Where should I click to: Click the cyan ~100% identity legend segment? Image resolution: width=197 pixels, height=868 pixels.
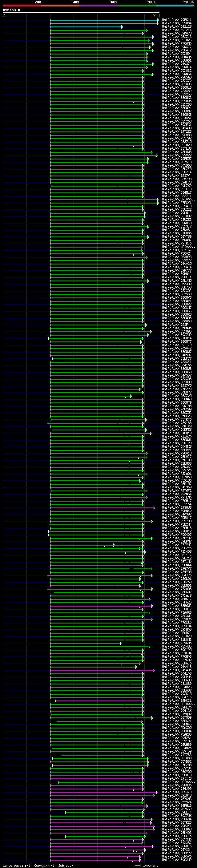click(175, 6)
